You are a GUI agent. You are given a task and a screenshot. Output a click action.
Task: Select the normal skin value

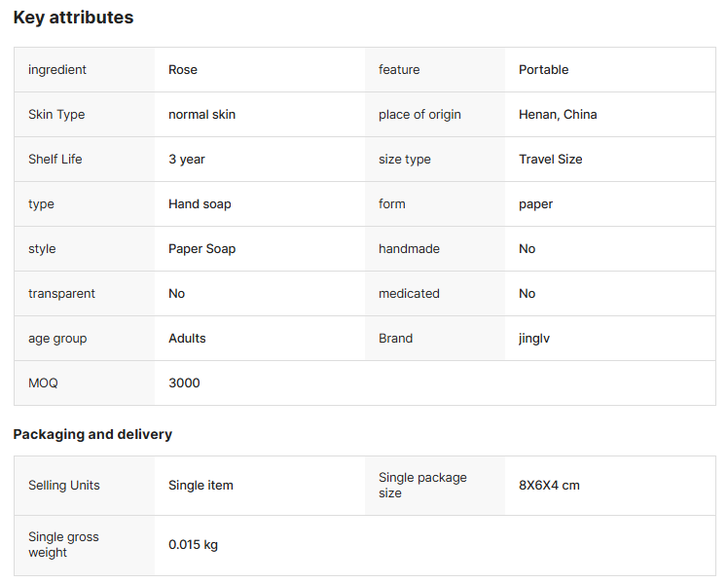201,115
